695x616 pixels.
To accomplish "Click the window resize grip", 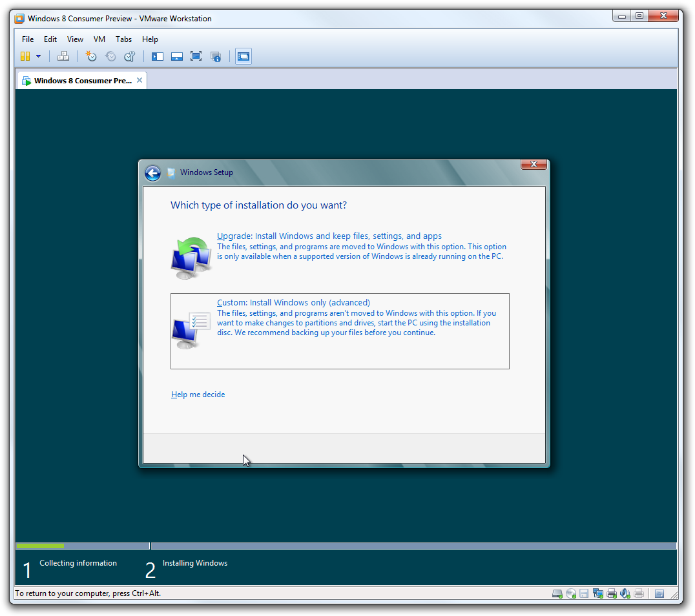I will (674, 595).
